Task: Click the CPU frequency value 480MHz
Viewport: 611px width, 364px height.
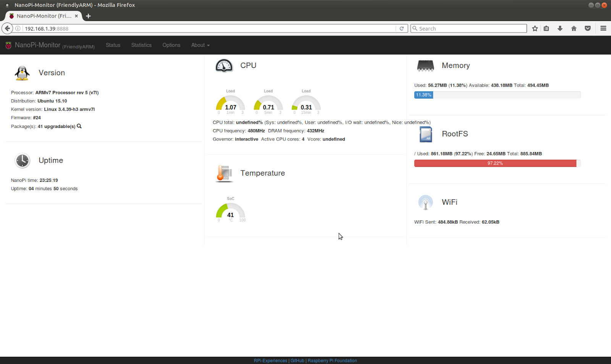Action: pyautogui.click(x=256, y=131)
